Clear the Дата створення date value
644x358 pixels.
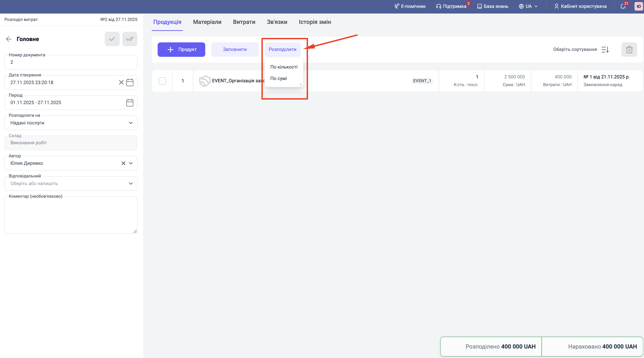pyautogui.click(x=121, y=82)
